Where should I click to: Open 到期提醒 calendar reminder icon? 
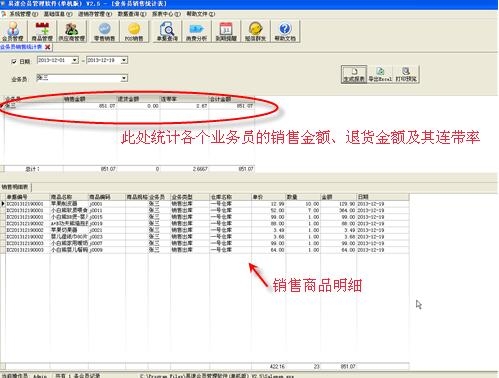[226, 31]
